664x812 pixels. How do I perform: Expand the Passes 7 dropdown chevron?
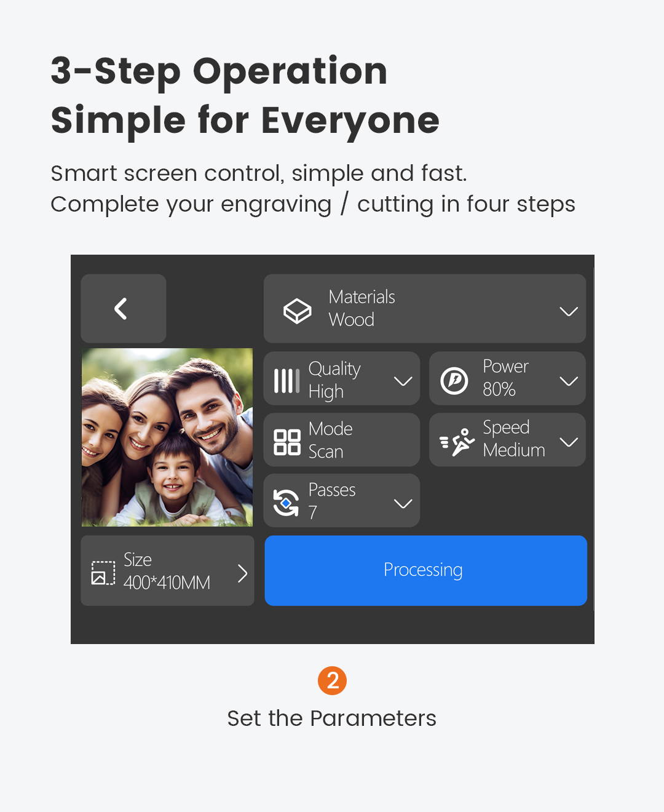click(403, 504)
